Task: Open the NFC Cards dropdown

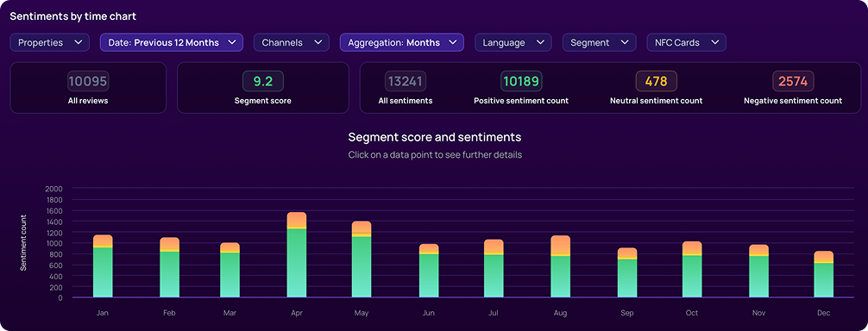Action: pos(687,42)
